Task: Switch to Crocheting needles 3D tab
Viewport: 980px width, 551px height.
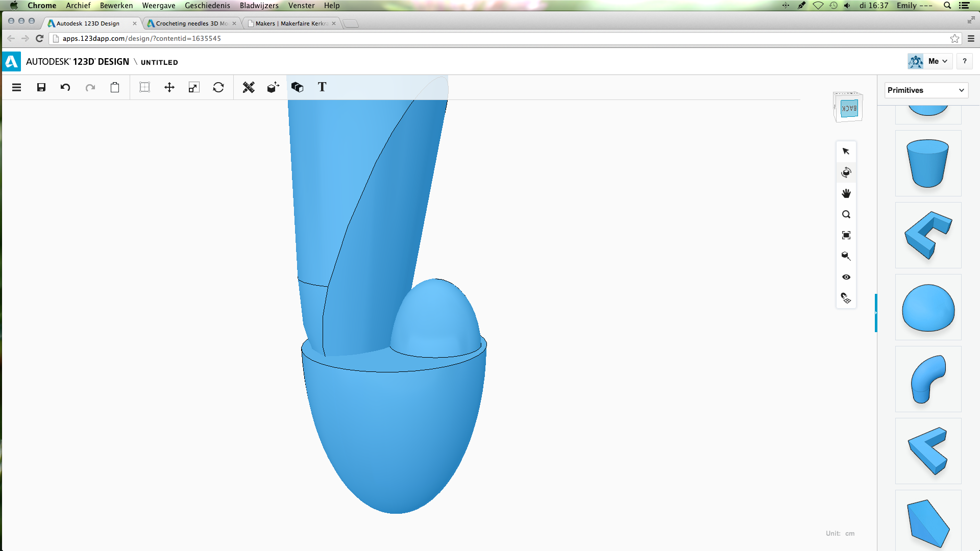Action: [x=191, y=23]
